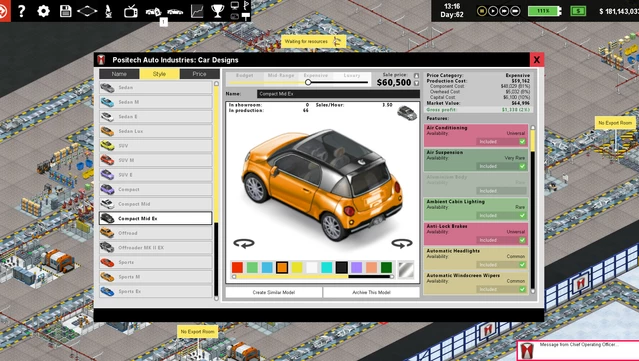Pause the game with the stop control
The image size is (639, 361).
coord(482,11)
